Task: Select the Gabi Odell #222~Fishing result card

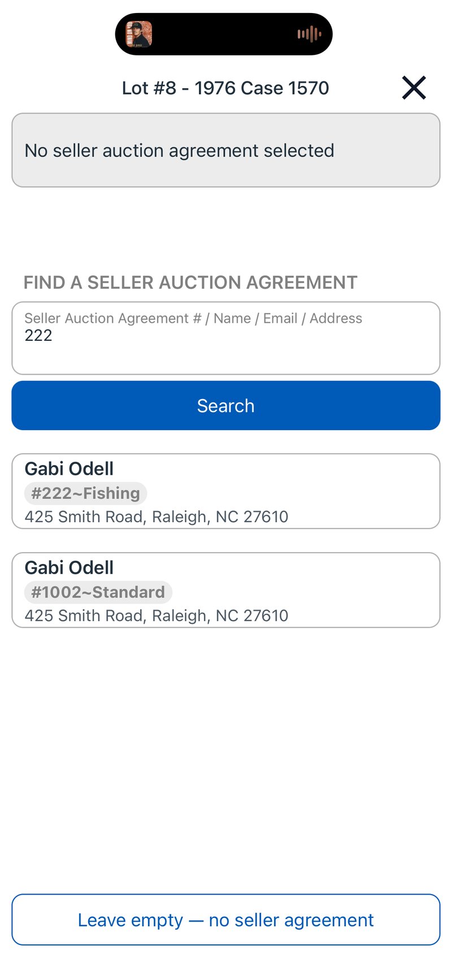Action: coord(226,491)
